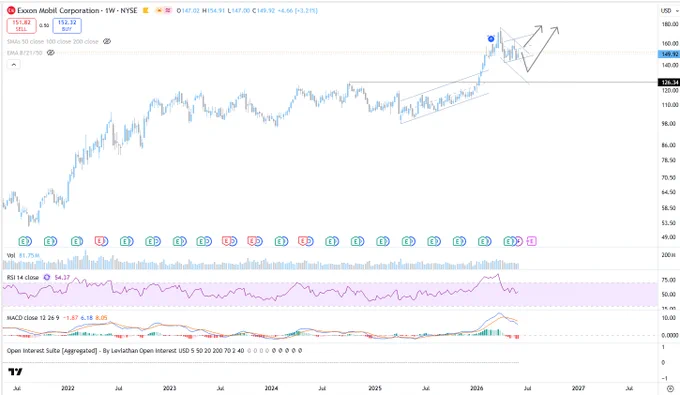Open the Exxon Mobil Corporation symbol title
Viewport: 680px width, 395px height.
coord(58,10)
